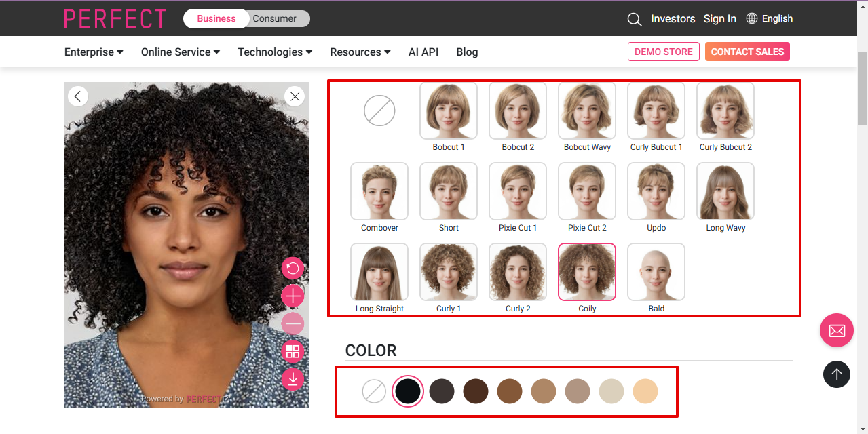Choose the Bald hairstyle
Image resolution: width=868 pixels, height=434 pixels.
[656, 272]
